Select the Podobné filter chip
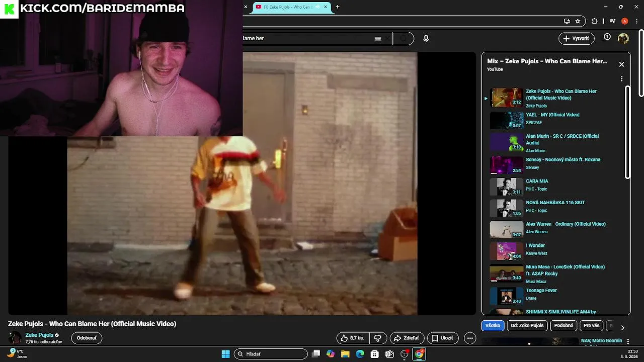The width and height of the screenshot is (644, 362). point(563,325)
